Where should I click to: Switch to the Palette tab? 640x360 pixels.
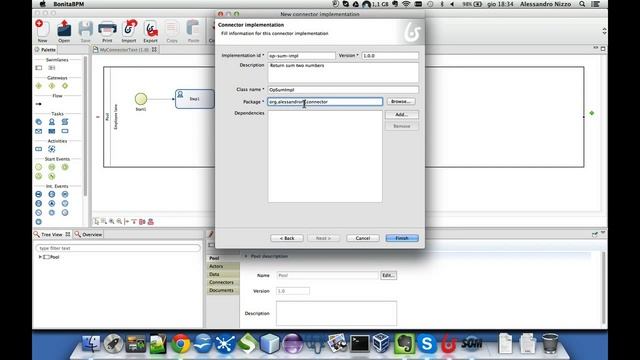pos(45,50)
